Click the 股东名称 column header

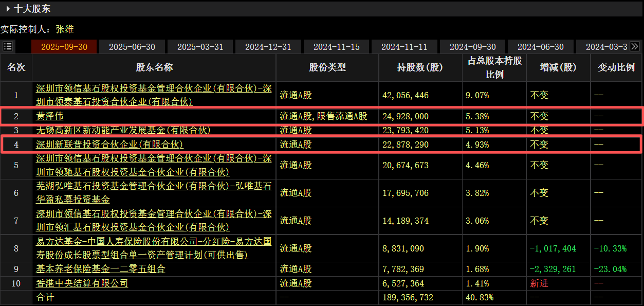[x=154, y=67]
